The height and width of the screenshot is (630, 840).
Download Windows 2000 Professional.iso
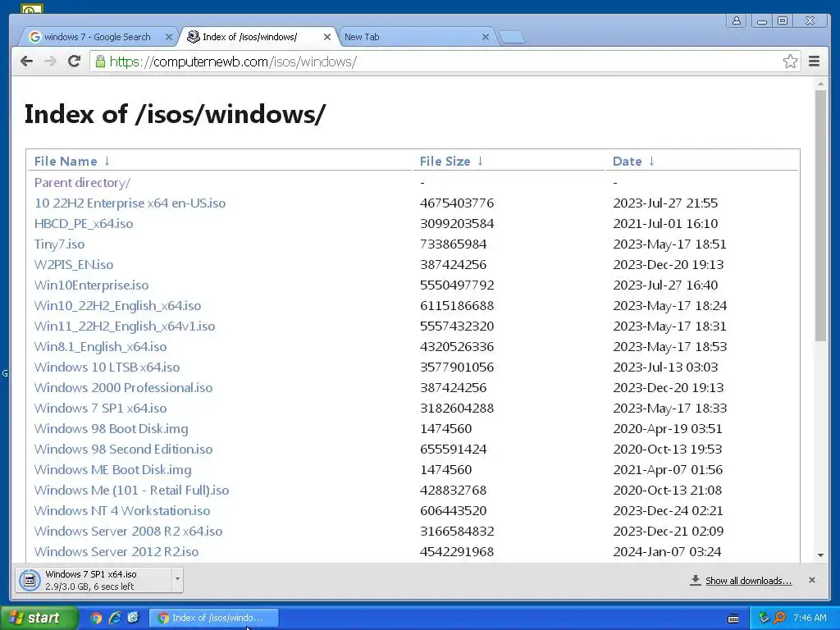(124, 387)
